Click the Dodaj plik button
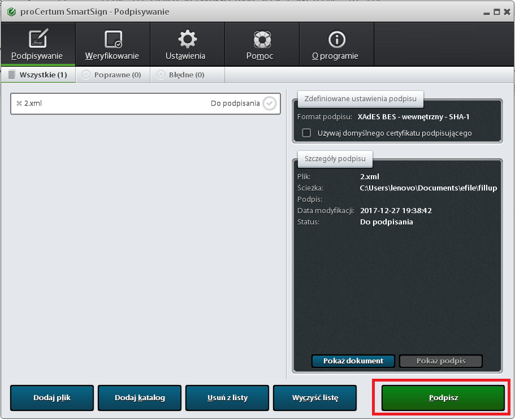This screenshot has height=420, width=515. tap(52, 397)
